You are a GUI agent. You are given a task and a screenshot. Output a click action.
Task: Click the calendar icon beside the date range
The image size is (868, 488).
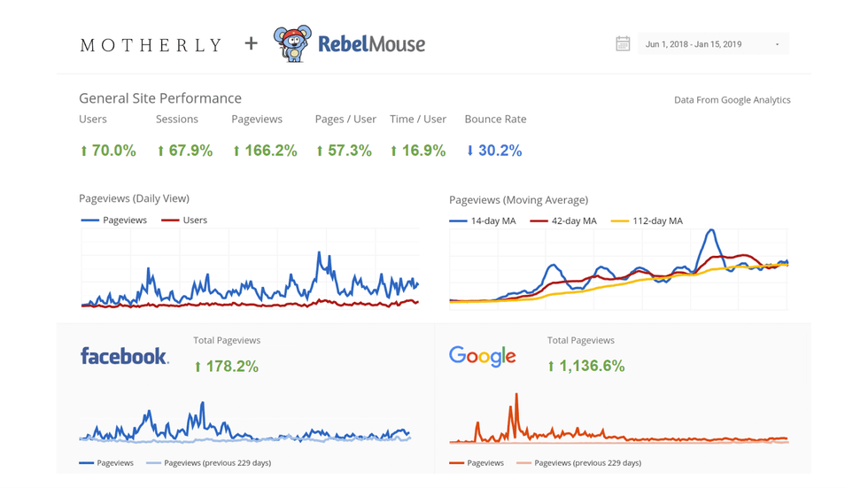[x=623, y=44]
